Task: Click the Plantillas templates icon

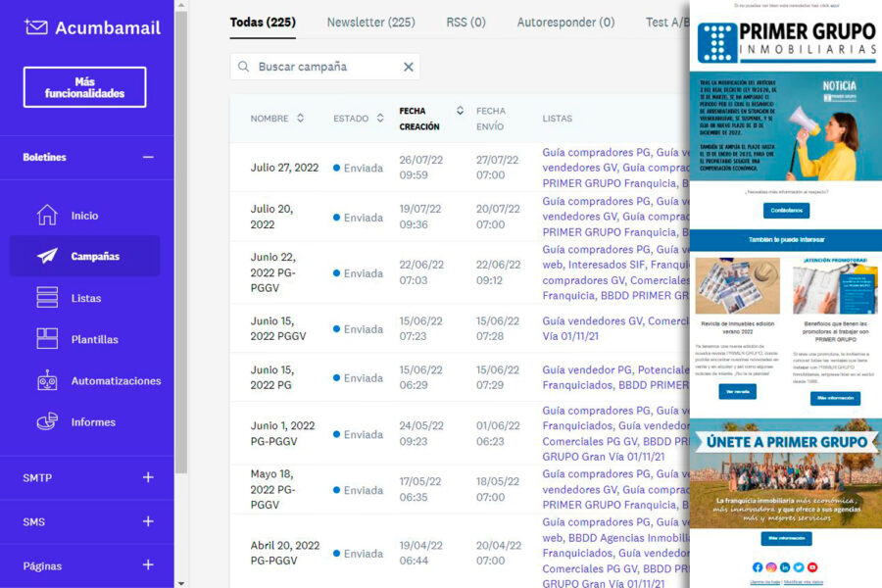Action: pyautogui.click(x=47, y=338)
